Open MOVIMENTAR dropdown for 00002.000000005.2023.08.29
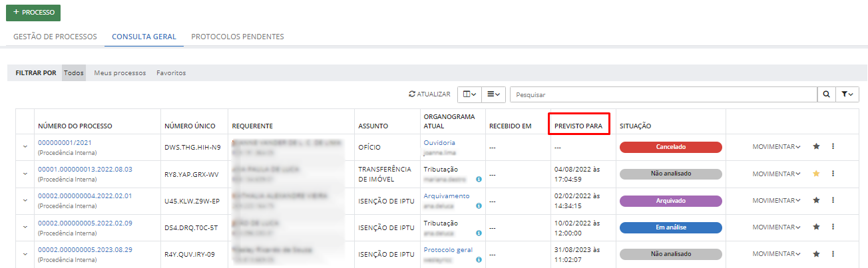Viewport: 868px width, 268px height. tap(776, 253)
